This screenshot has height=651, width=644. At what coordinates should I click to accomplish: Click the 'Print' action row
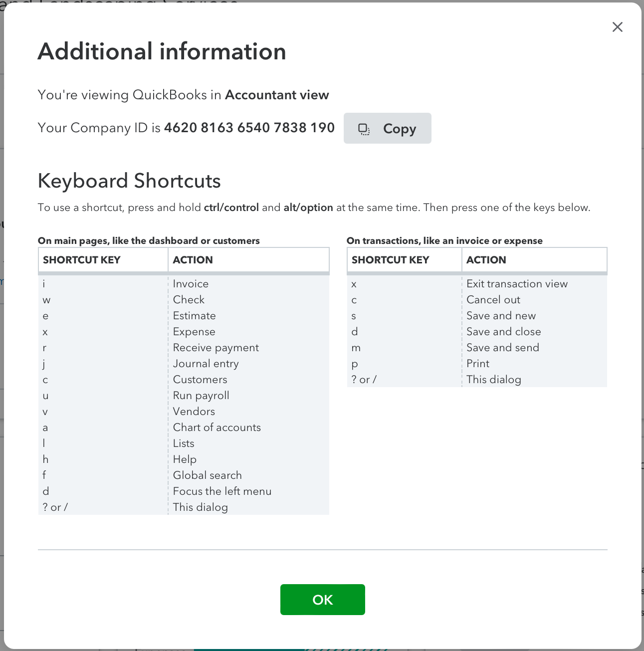pos(478,364)
